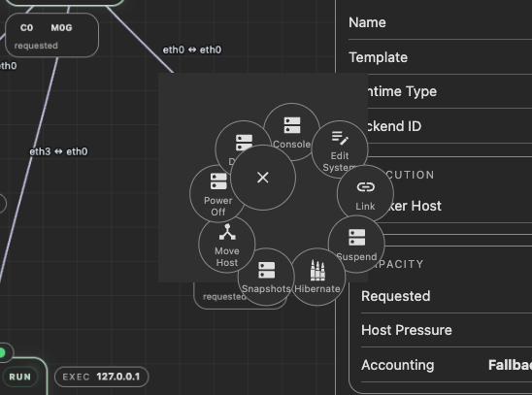532x395 pixels.
Task: Click the Host Pressure row
Action: click(447, 330)
